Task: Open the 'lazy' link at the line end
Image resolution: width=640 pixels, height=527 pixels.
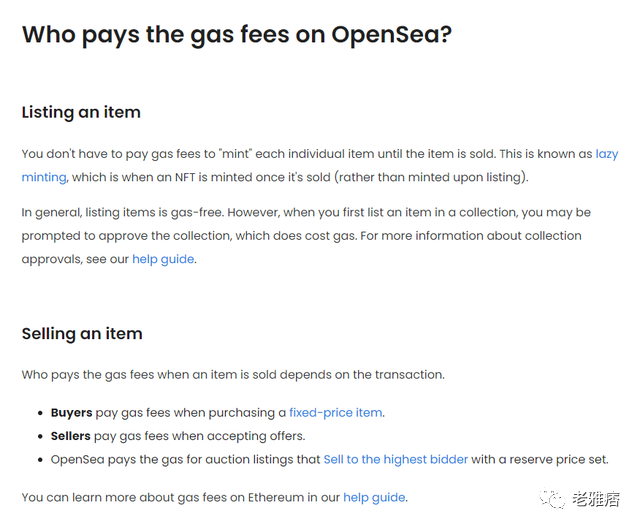Action: [x=607, y=154]
